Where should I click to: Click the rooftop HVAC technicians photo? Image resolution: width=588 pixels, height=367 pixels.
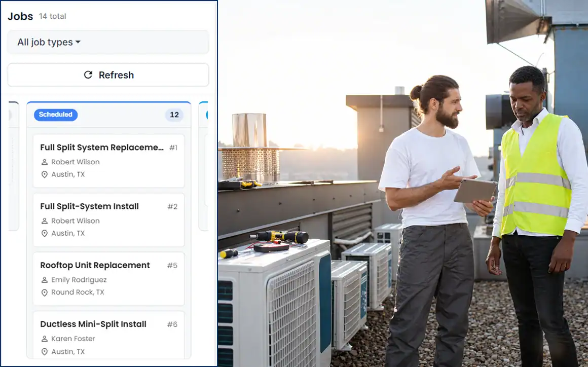[403, 183]
